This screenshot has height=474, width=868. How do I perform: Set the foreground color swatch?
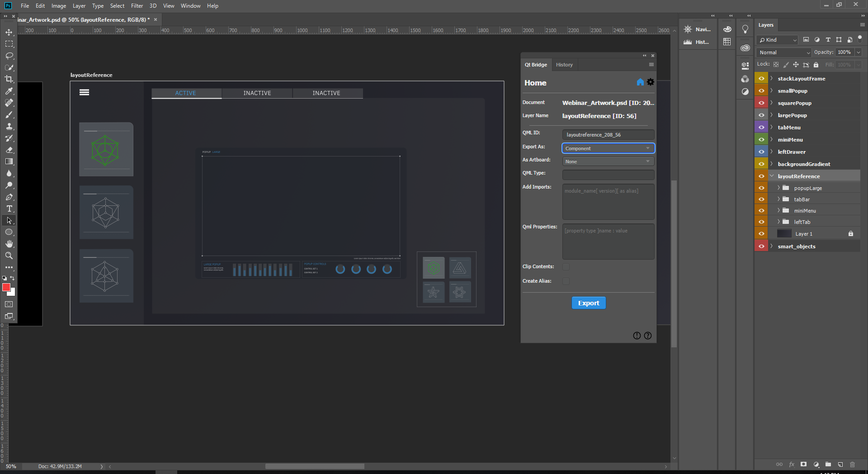[6, 288]
